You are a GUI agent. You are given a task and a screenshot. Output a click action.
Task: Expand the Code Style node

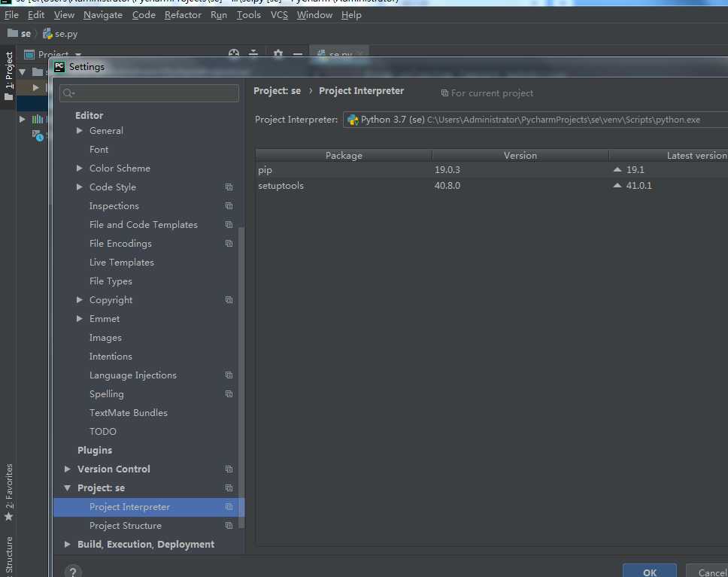point(80,187)
